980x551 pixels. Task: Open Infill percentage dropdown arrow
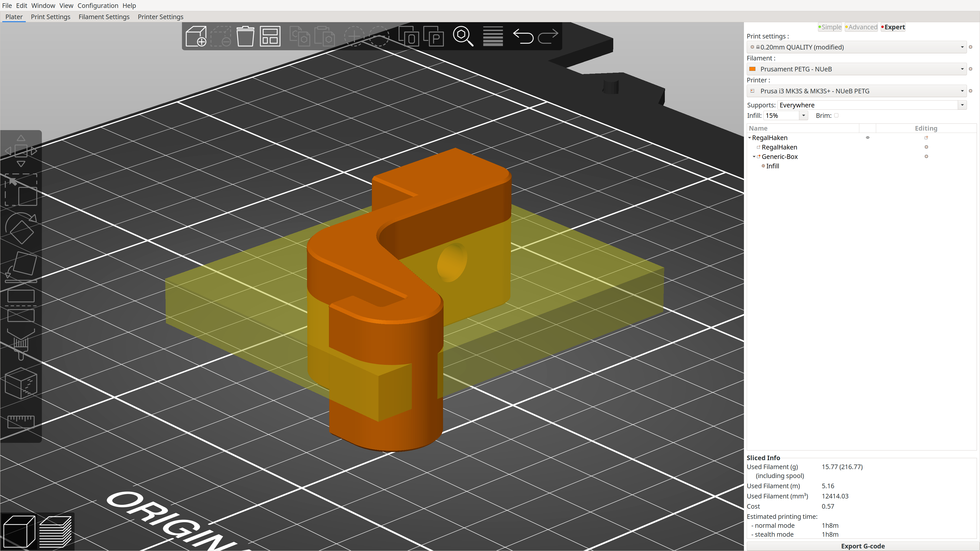tap(803, 116)
